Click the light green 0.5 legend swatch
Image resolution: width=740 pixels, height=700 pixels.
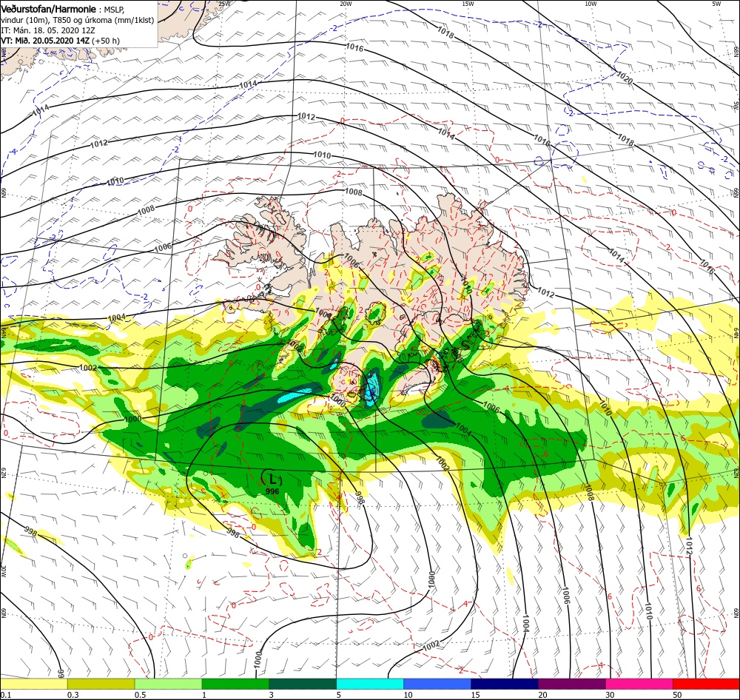tap(168, 684)
